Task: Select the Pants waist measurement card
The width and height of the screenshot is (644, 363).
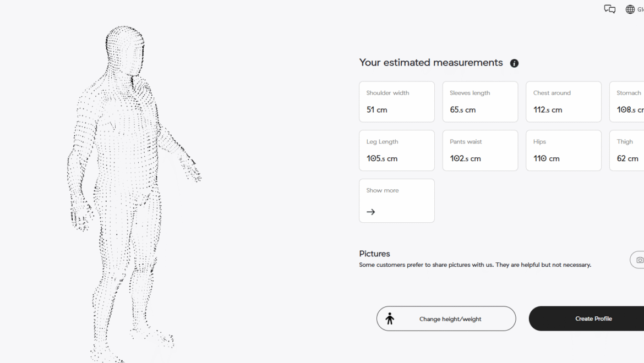Action: 480,151
